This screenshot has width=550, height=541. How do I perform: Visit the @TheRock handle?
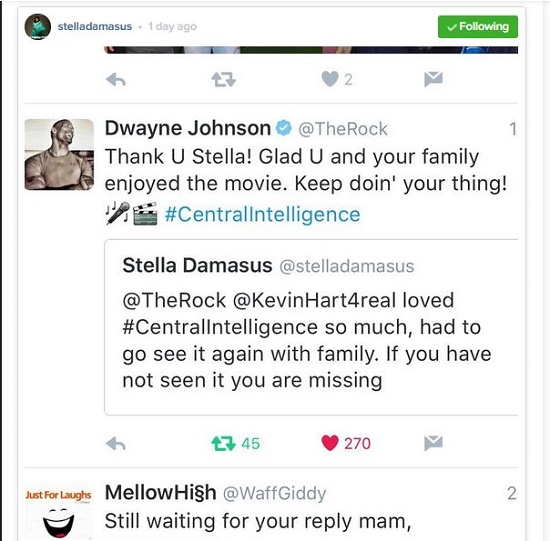[343, 129]
